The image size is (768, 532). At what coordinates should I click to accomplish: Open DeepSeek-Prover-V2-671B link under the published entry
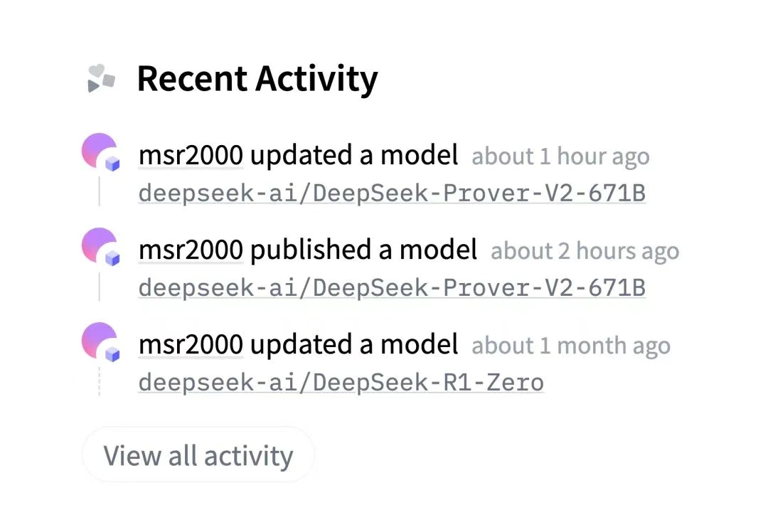point(392,287)
